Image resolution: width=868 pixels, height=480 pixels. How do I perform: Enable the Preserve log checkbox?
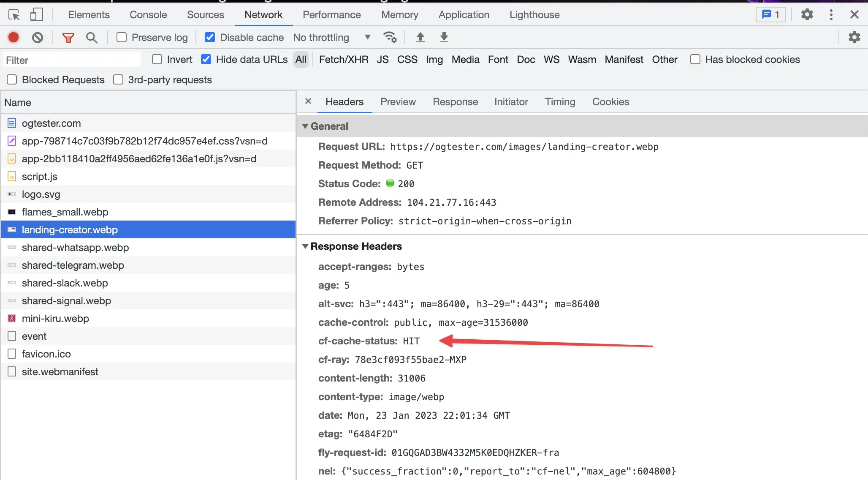coord(122,37)
